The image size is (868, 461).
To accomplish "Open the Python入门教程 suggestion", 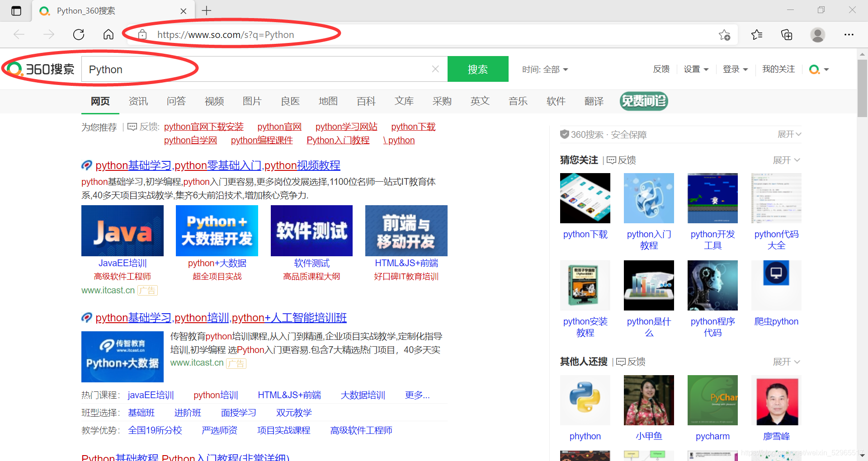I will (x=338, y=140).
